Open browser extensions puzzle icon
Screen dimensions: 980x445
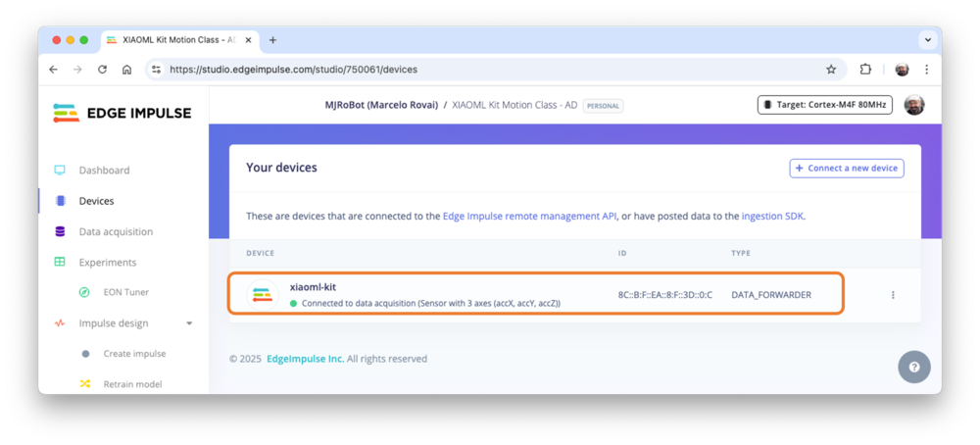pos(865,70)
